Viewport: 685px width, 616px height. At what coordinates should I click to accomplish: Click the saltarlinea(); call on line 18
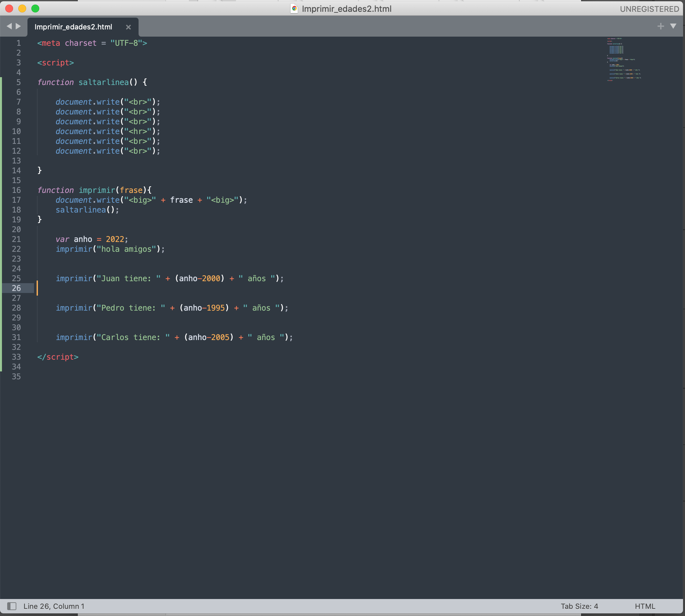tap(87, 210)
